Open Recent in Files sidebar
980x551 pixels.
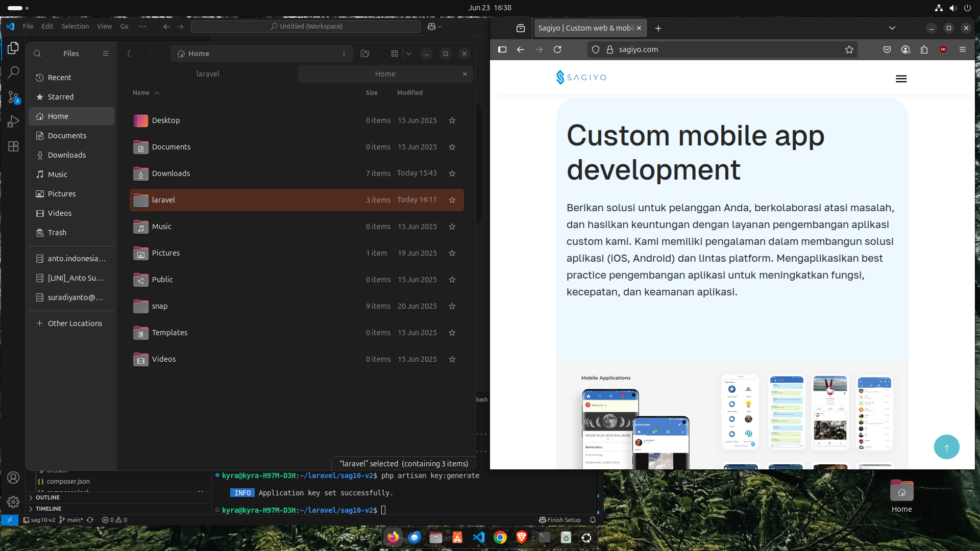tap(71, 78)
